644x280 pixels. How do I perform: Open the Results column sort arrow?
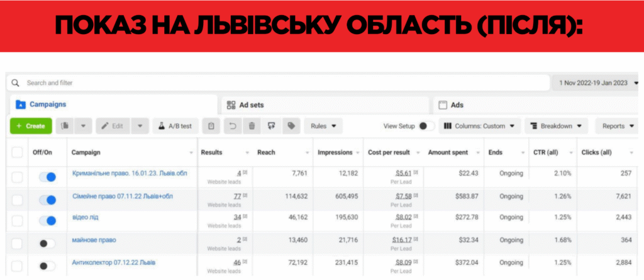(x=247, y=153)
